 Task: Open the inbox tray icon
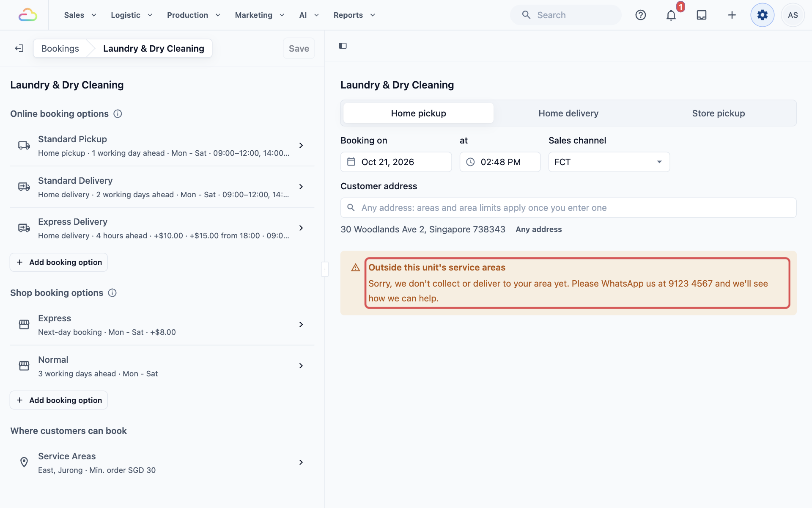click(702, 15)
